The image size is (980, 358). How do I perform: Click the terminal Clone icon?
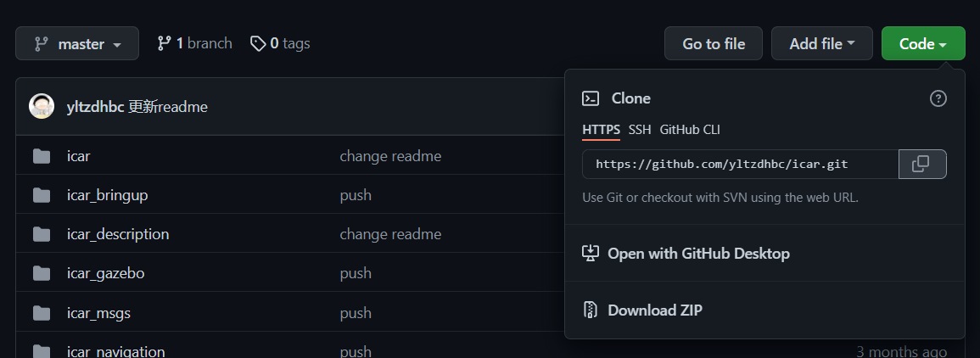coord(591,98)
